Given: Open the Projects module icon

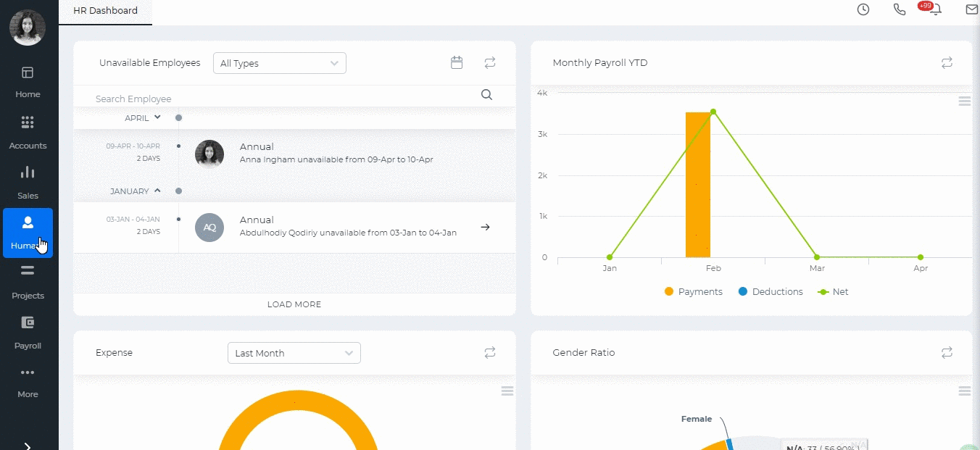Looking at the screenshot, I should pos(28,271).
